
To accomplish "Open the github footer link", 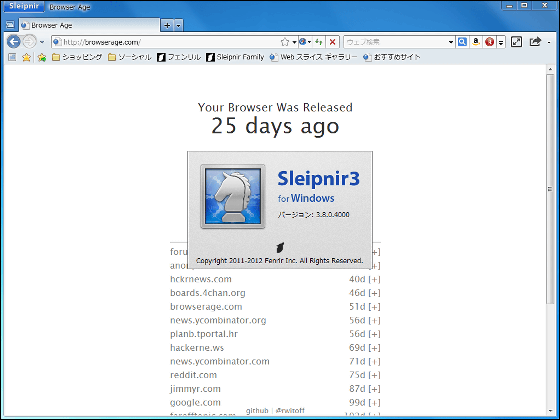I will [x=257, y=411].
